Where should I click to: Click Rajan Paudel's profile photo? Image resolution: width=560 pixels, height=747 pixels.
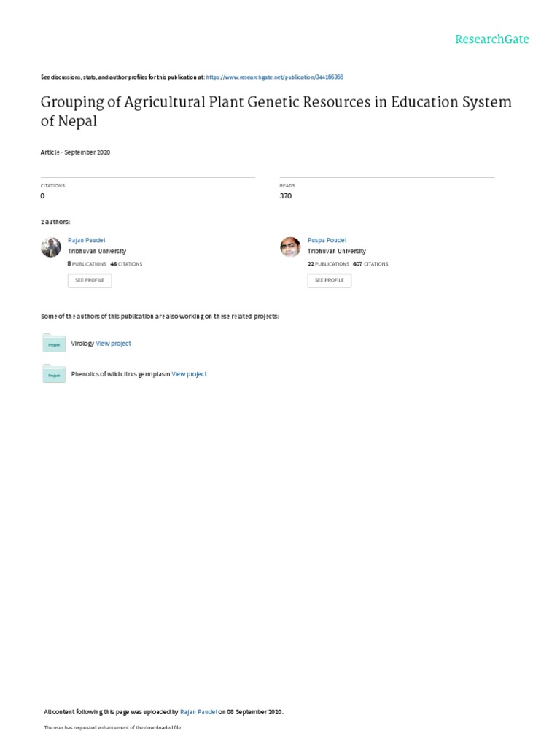click(x=51, y=247)
